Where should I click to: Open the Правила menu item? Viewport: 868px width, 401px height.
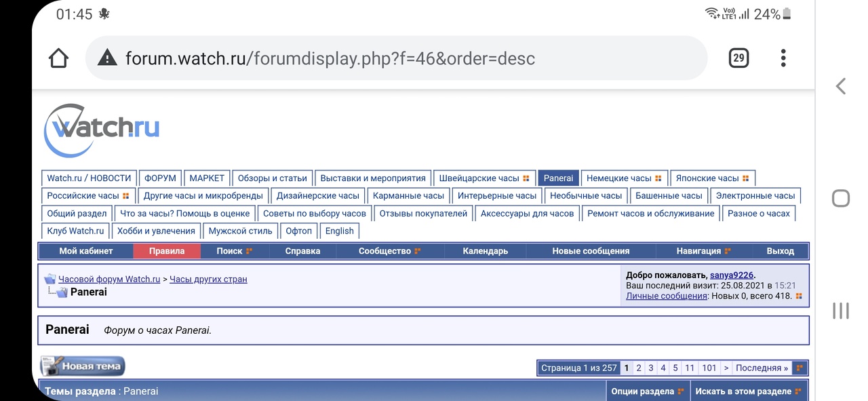point(167,251)
